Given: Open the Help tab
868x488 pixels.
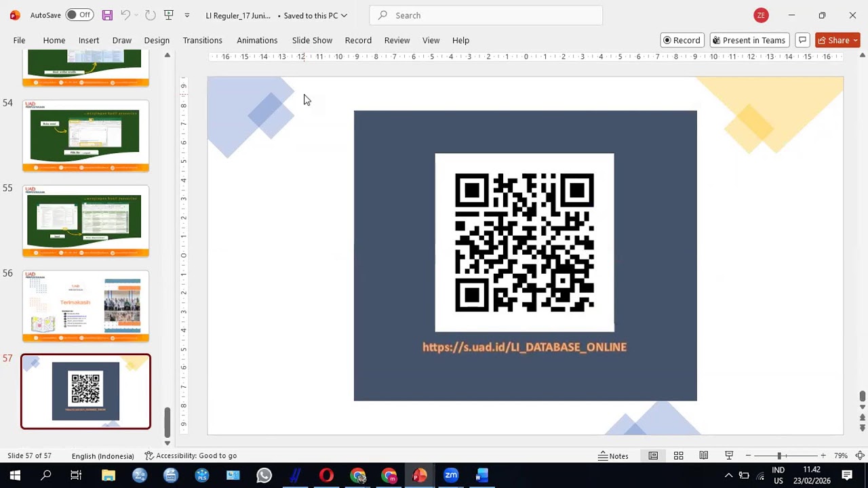Looking at the screenshot, I should (460, 40).
